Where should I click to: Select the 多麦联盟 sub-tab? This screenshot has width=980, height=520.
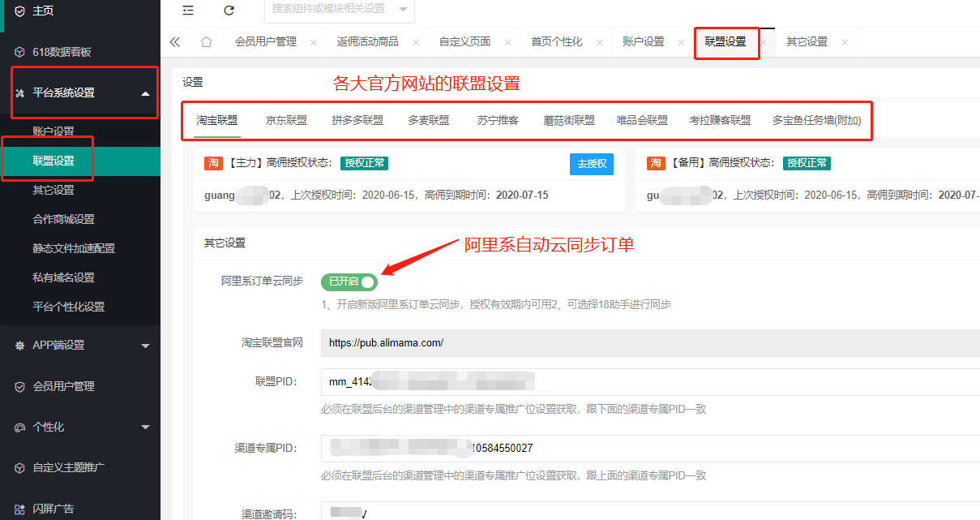click(429, 121)
